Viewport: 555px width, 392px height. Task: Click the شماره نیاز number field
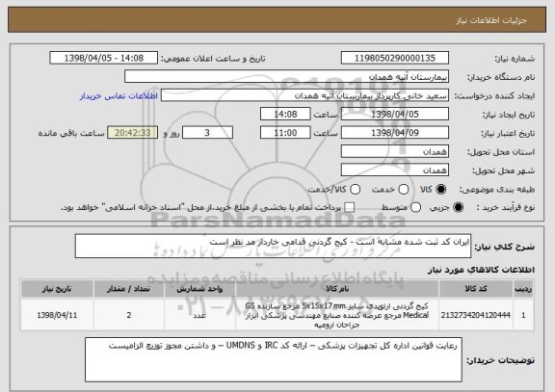coord(395,58)
